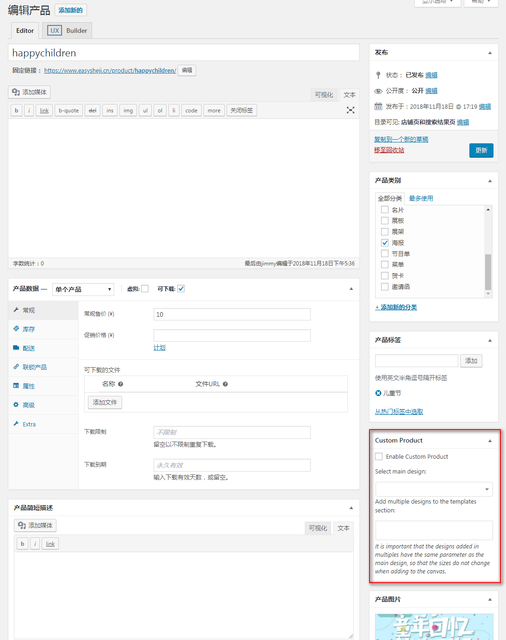Insert link tag in main editor toolbar
Viewport: 506px width, 640px height.
pyautogui.click(x=44, y=111)
